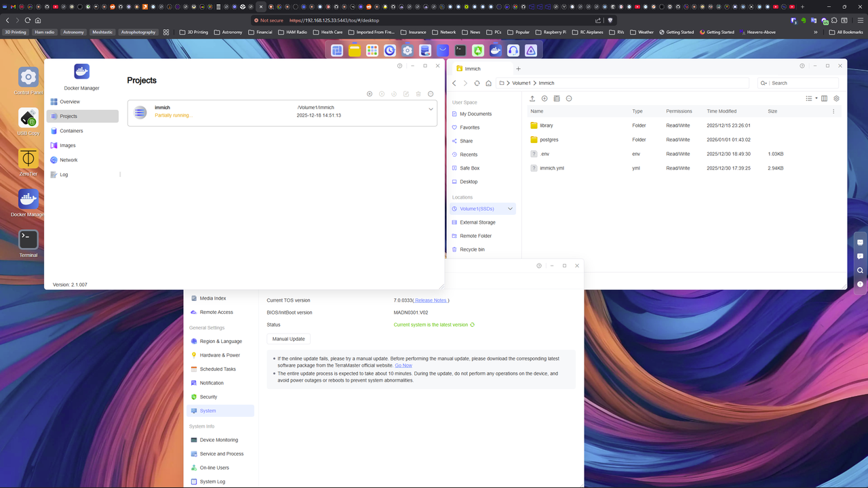868x488 pixels.
Task: Open Hardware & Power settings
Action: pyautogui.click(x=220, y=355)
